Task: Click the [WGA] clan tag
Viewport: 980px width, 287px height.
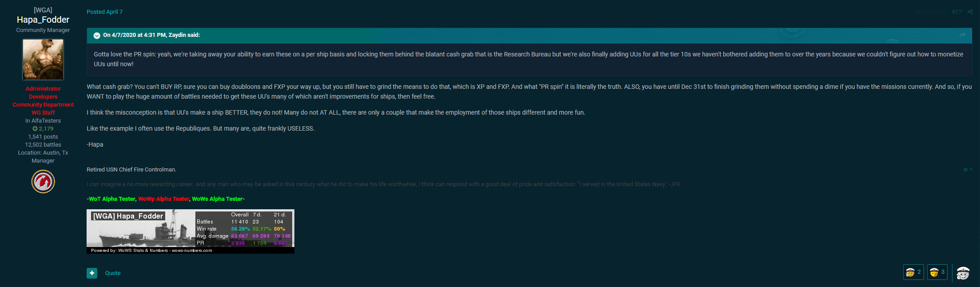Action: click(x=43, y=10)
